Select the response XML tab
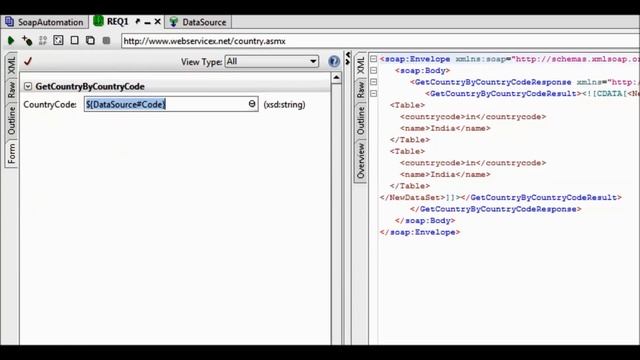640x360 pixels. click(x=360, y=65)
